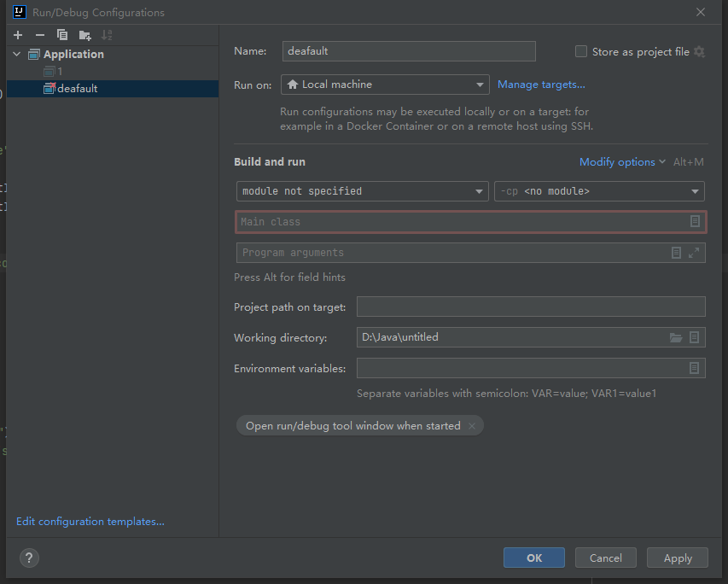Open the folder browser for Working directory
This screenshot has height=584, width=728.
tap(676, 338)
